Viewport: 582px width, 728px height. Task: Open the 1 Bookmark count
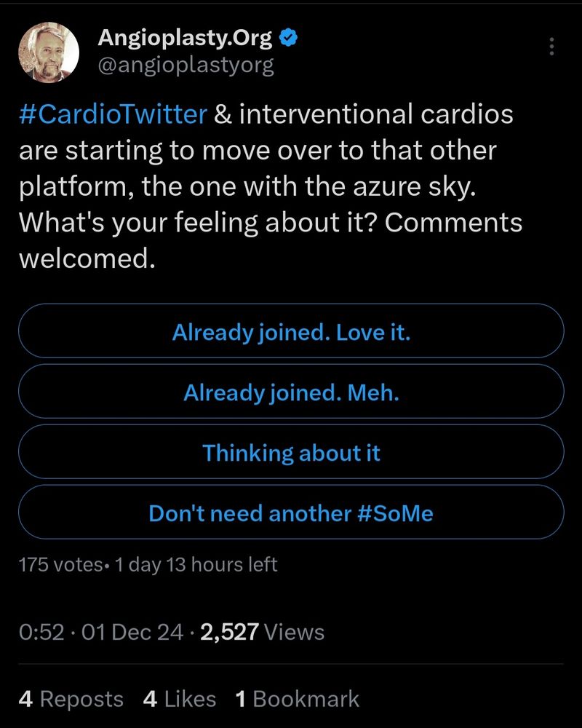(297, 699)
